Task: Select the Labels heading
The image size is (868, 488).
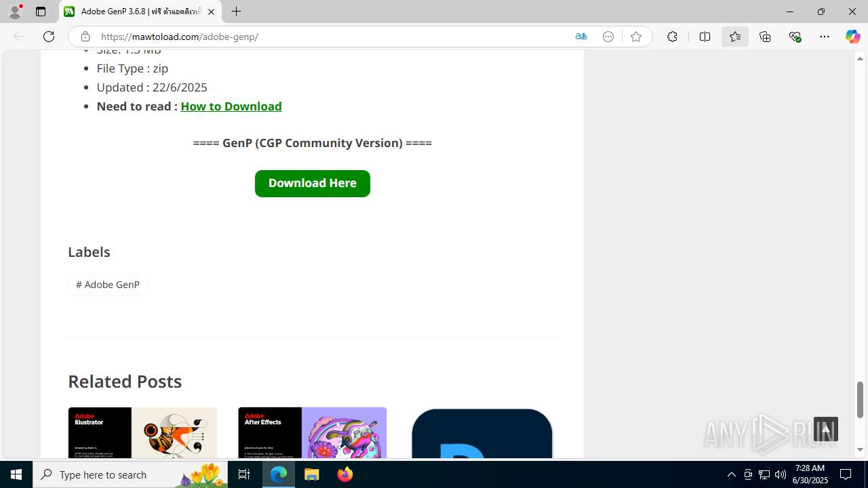Action: tap(89, 251)
